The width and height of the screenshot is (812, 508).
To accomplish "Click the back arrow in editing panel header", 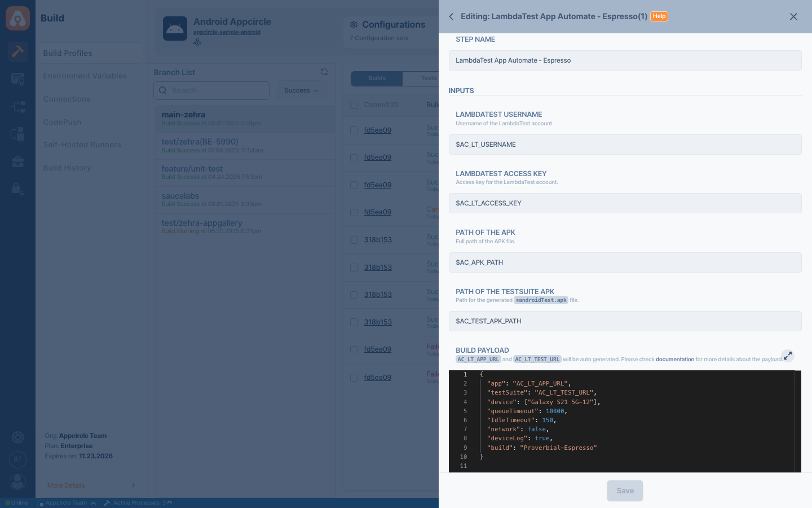I will pos(451,16).
